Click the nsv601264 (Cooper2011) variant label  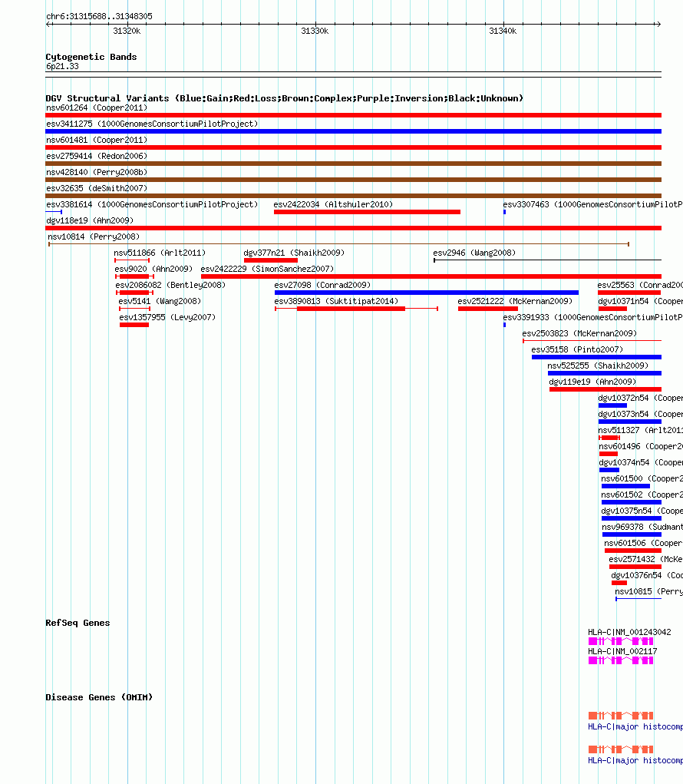[97, 108]
